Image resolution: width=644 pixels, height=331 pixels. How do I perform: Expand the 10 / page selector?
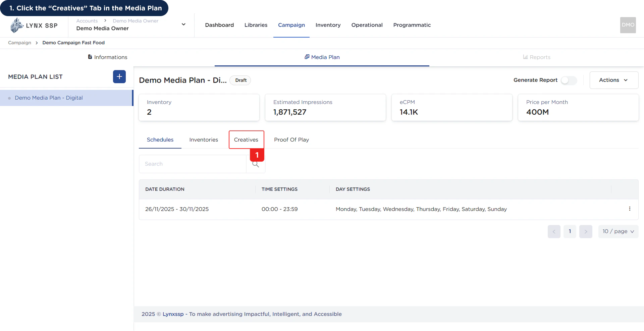tap(618, 231)
